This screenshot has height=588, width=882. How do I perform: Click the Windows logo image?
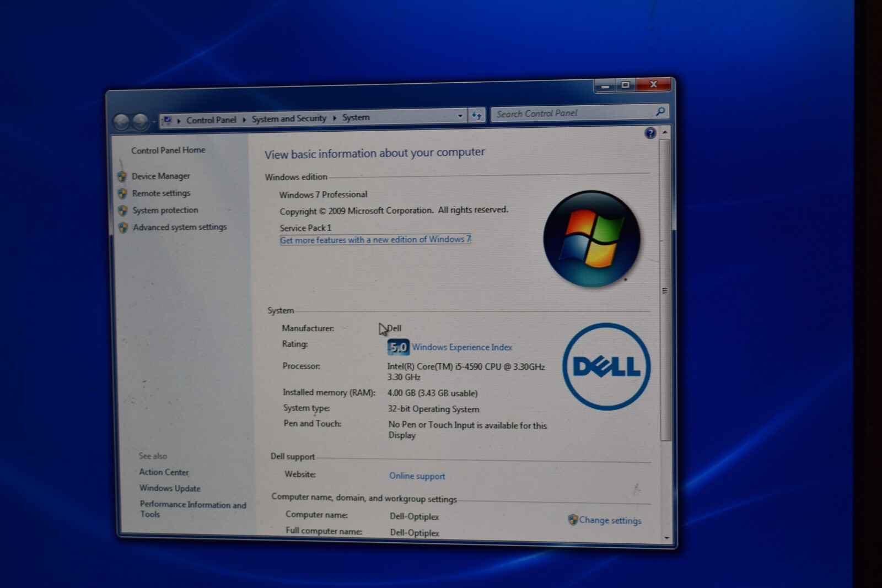coord(591,239)
